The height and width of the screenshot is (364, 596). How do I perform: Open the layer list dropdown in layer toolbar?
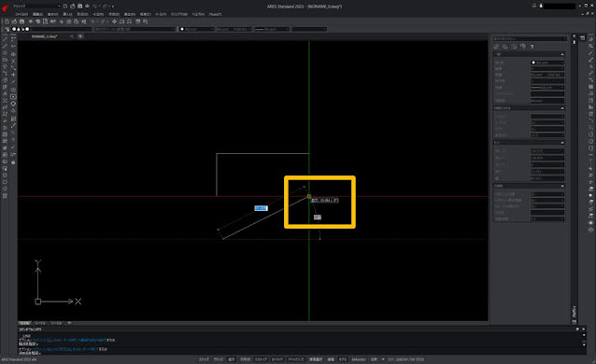pos(51,29)
